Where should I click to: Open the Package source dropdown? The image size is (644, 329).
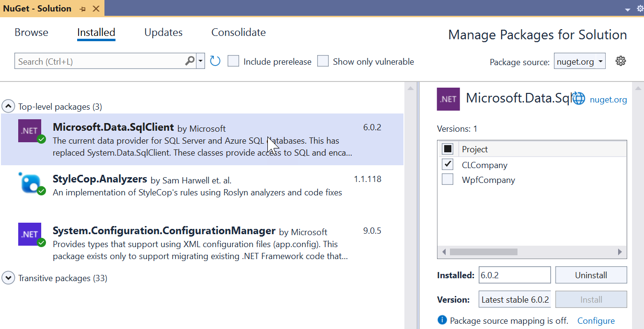coord(580,61)
